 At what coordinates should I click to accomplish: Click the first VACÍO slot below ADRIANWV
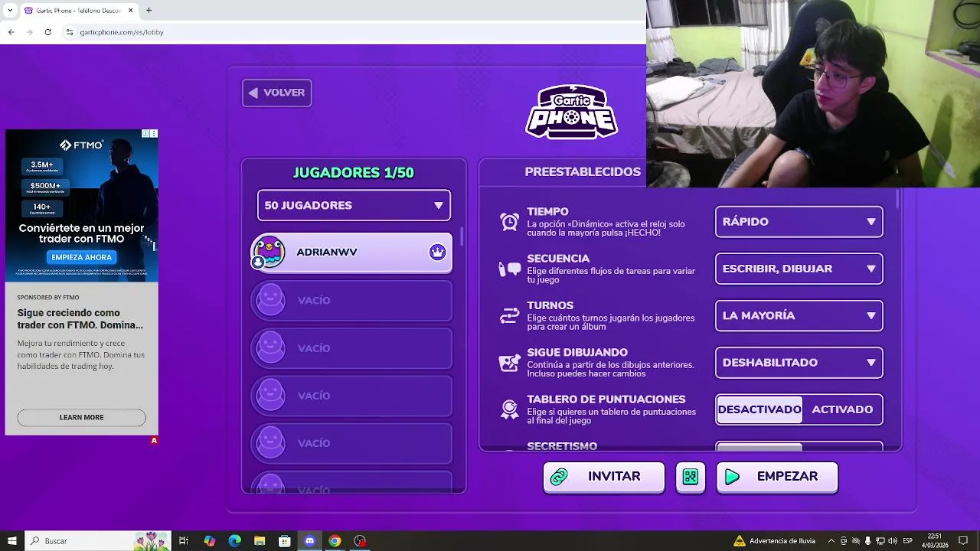(x=351, y=301)
